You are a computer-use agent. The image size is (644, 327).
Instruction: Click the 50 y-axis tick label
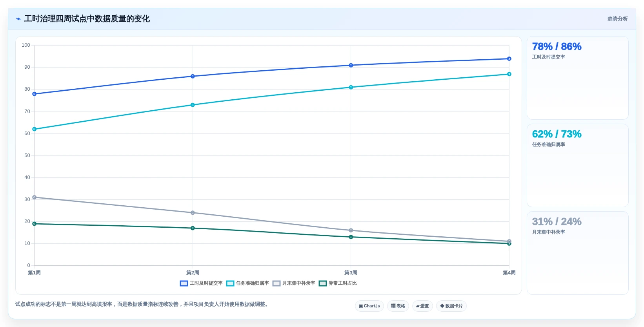[x=27, y=155]
